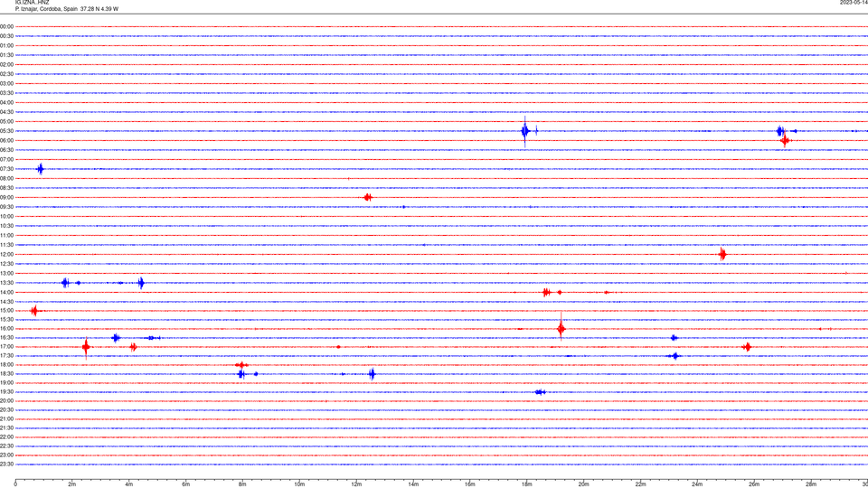The width and height of the screenshot is (868, 488).
Task: Click the 01:30 trace time label
Action: coord(6,55)
